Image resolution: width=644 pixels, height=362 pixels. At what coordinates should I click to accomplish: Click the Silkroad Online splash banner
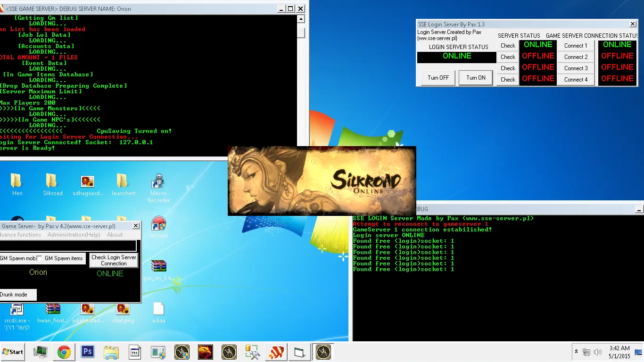click(x=322, y=181)
